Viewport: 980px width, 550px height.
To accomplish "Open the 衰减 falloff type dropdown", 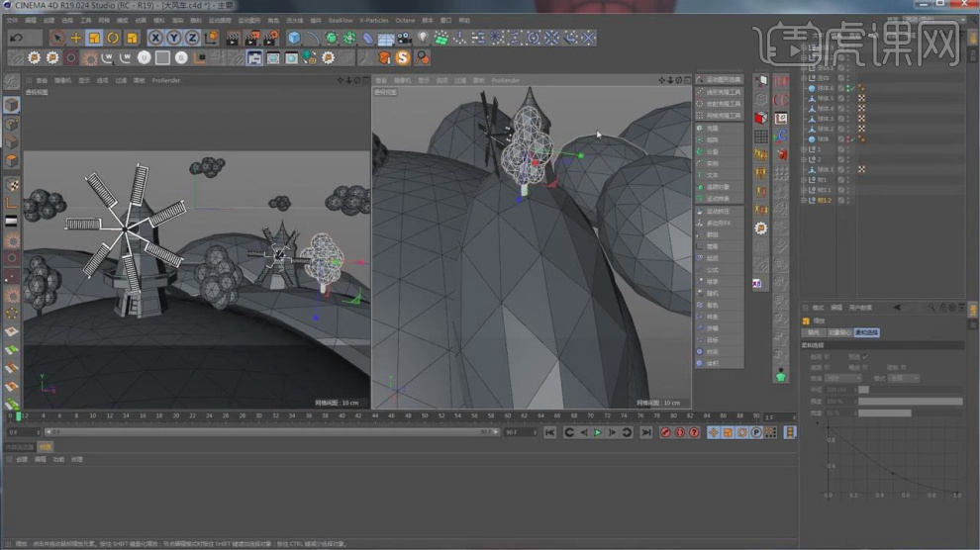I will [x=843, y=378].
